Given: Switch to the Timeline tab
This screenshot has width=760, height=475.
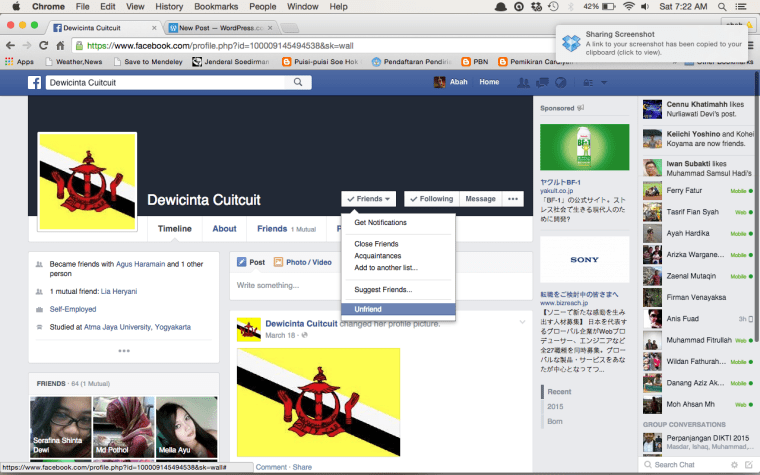Looking at the screenshot, I should (174, 229).
